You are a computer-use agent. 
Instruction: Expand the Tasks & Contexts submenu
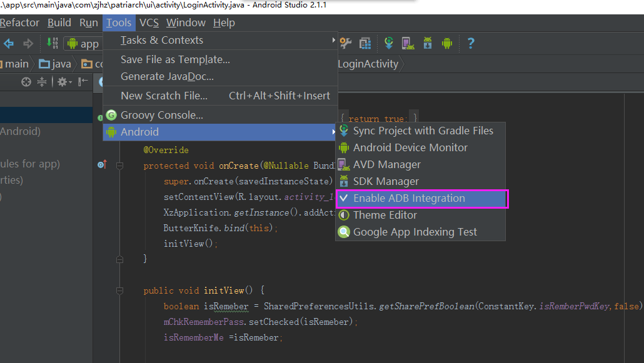tap(220, 40)
